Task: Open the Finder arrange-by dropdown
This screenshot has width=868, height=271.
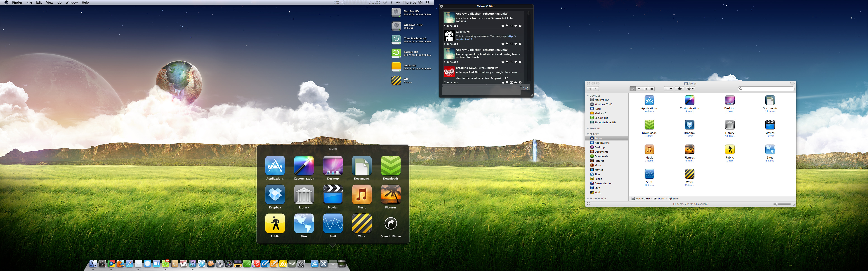Action: (669, 89)
